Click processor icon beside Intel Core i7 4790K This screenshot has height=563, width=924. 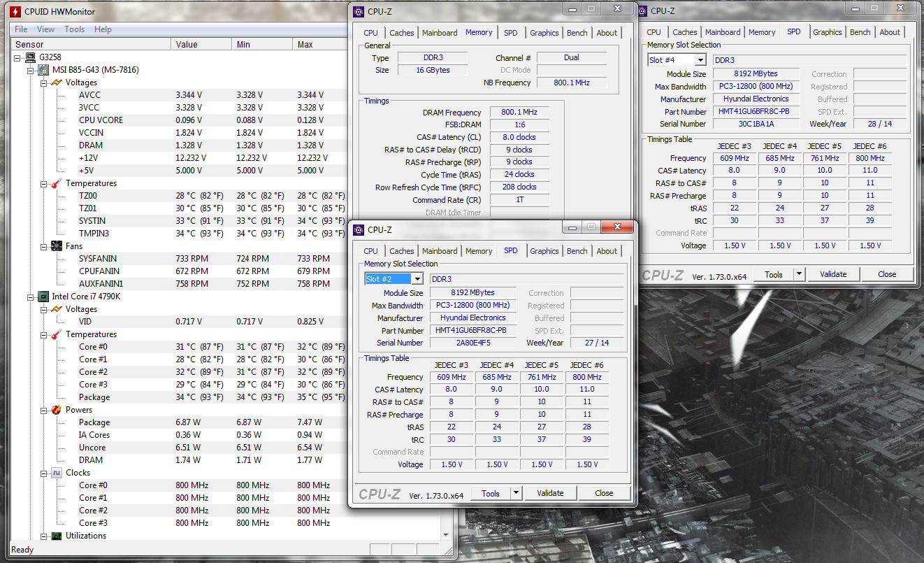43,297
